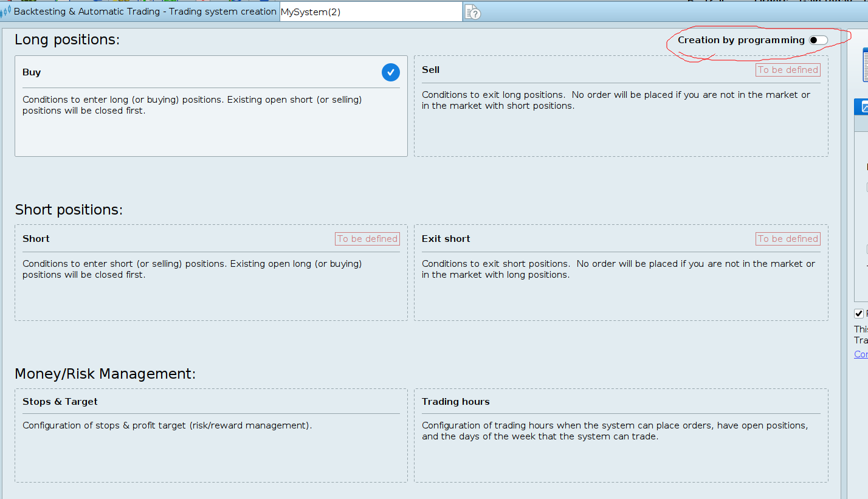The height and width of the screenshot is (499, 868).
Task: Click the 'Short positions:' heading
Action: 69,210
